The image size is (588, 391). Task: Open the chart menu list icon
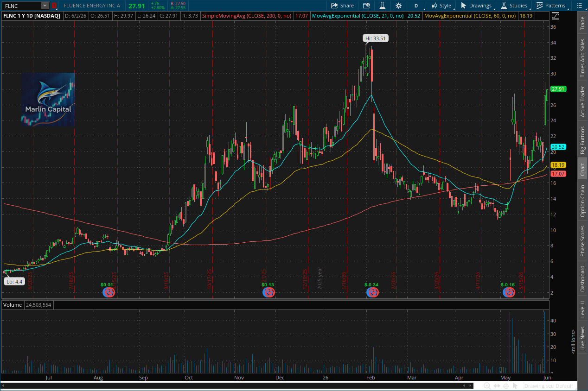point(579,6)
